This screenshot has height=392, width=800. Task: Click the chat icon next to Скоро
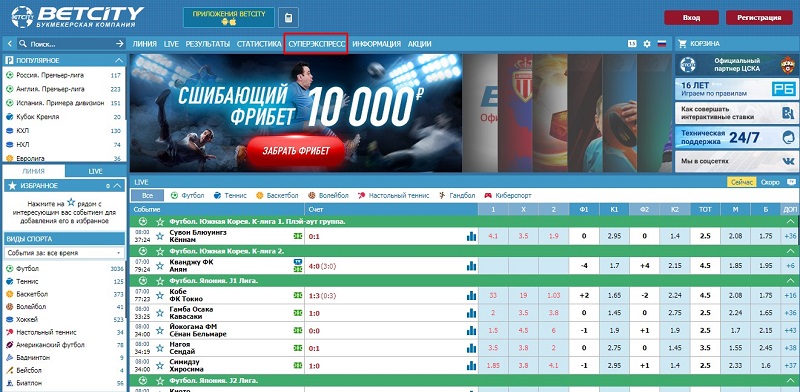tap(791, 182)
